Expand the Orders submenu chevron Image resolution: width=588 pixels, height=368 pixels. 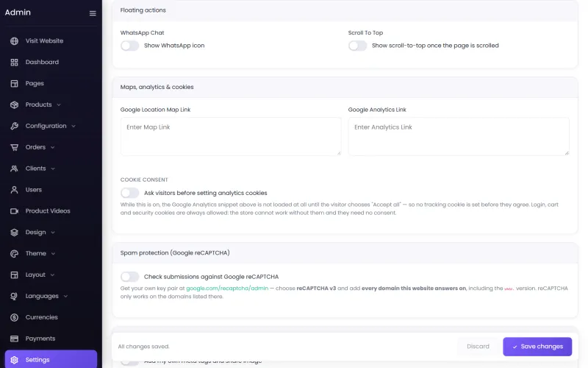tap(52, 148)
